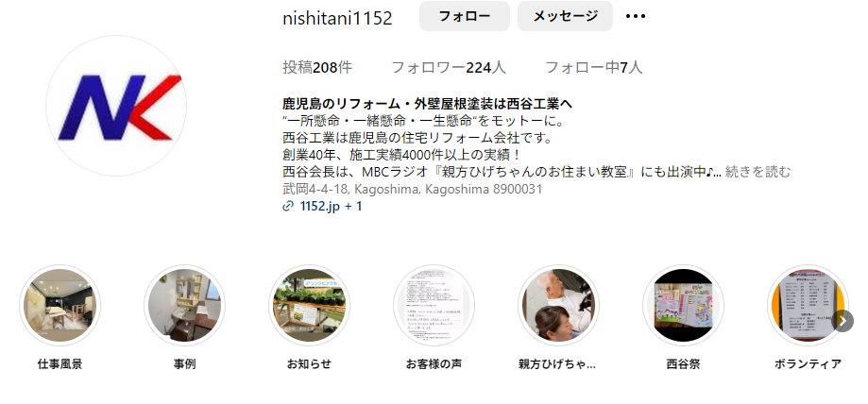Screen dimensions: 868x404
Task: Click the 武岡4-4-18 Kagoshima address
Action: (412, 190)
